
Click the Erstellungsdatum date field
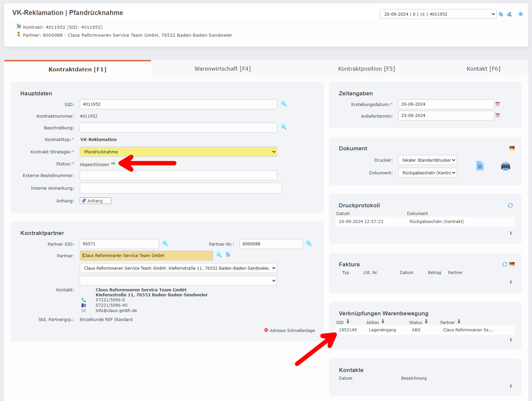pos(446,104)
